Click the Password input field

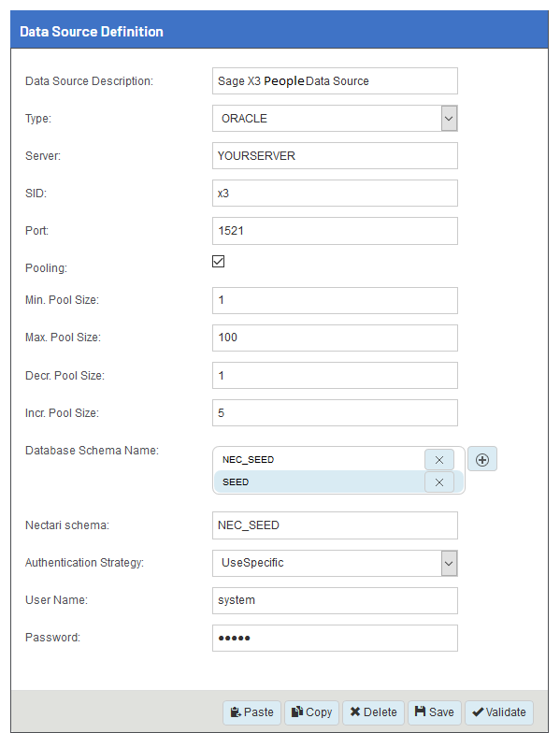click(x=335, y=638)
